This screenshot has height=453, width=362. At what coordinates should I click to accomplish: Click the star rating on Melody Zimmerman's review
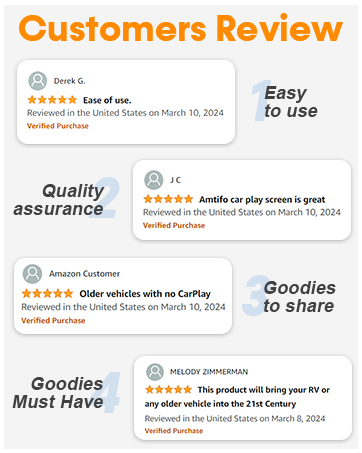click(x=169, y=389)
